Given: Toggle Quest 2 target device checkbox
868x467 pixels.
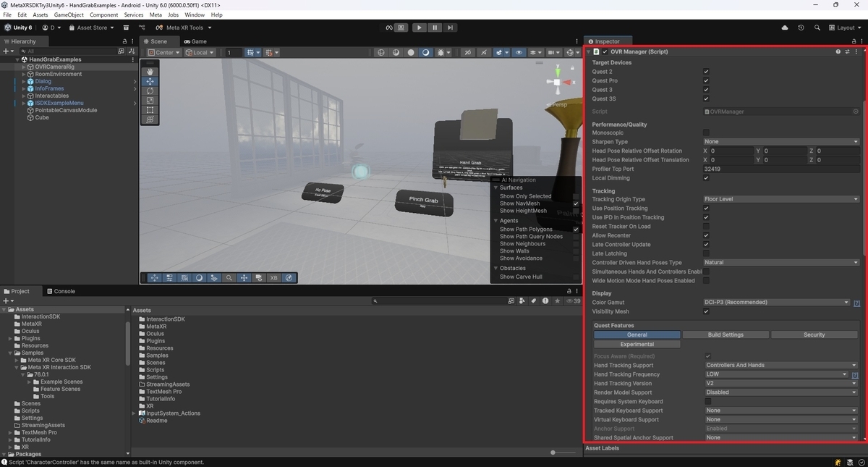Looking at the screenshot, I should (x=706, y=72).
